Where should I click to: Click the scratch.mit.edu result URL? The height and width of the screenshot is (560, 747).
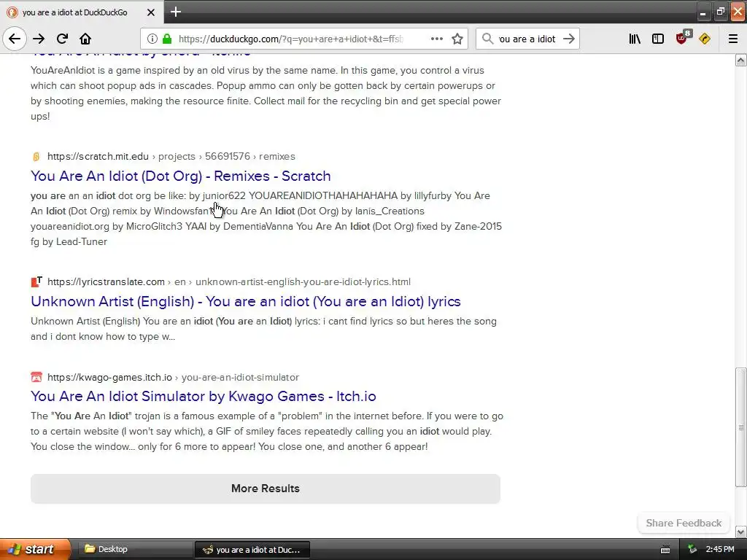[x=171, y=157]
